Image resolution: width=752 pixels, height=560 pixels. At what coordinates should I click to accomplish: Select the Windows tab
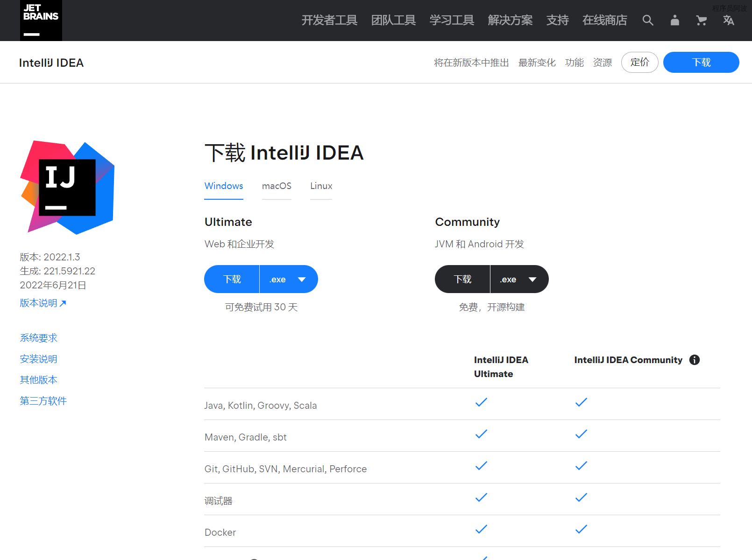tap(224, 186)
